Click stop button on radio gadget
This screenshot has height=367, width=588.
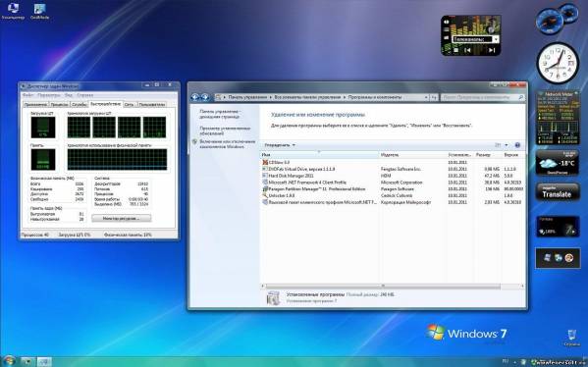(x=455, y=50)
